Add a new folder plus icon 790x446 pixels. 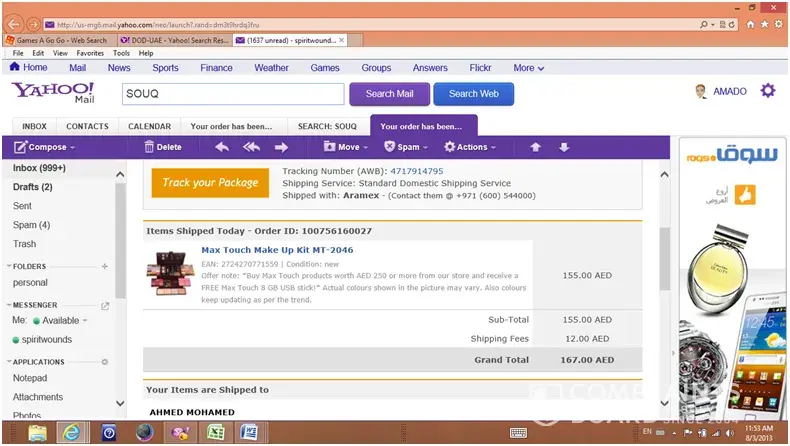104,266
